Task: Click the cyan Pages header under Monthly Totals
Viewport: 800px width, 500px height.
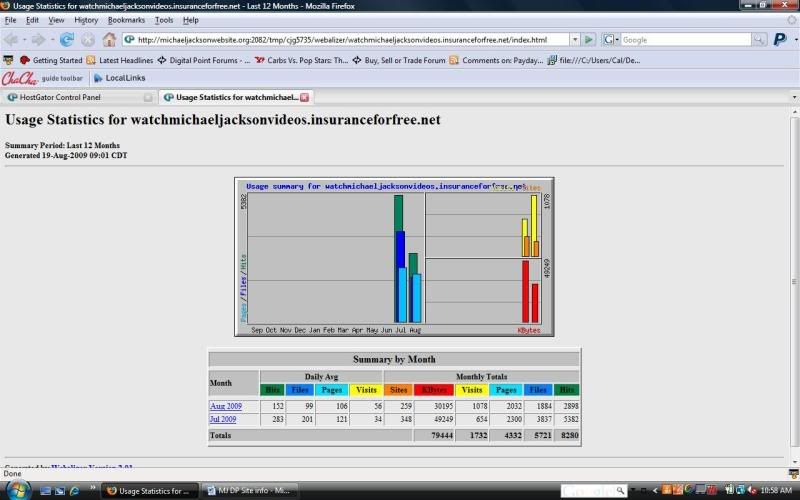Action: click(x=506, y=390)
